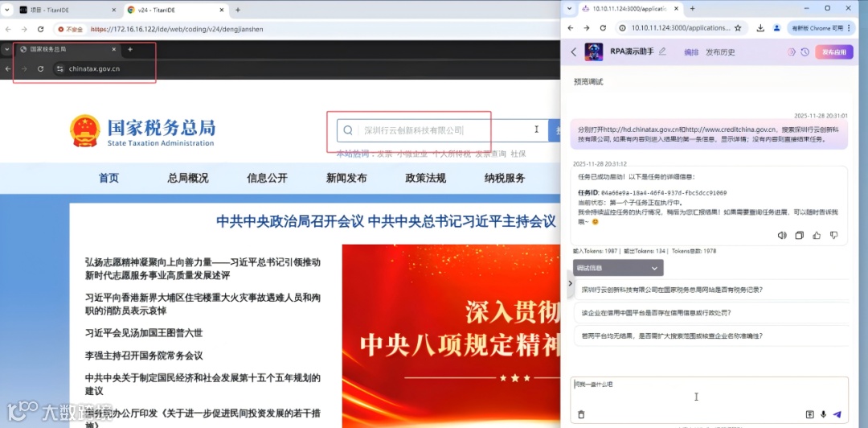Open tab search dropdown in right Chrome window
The width and height of the screenshot is (868, 428).
(x=570, y=8)
